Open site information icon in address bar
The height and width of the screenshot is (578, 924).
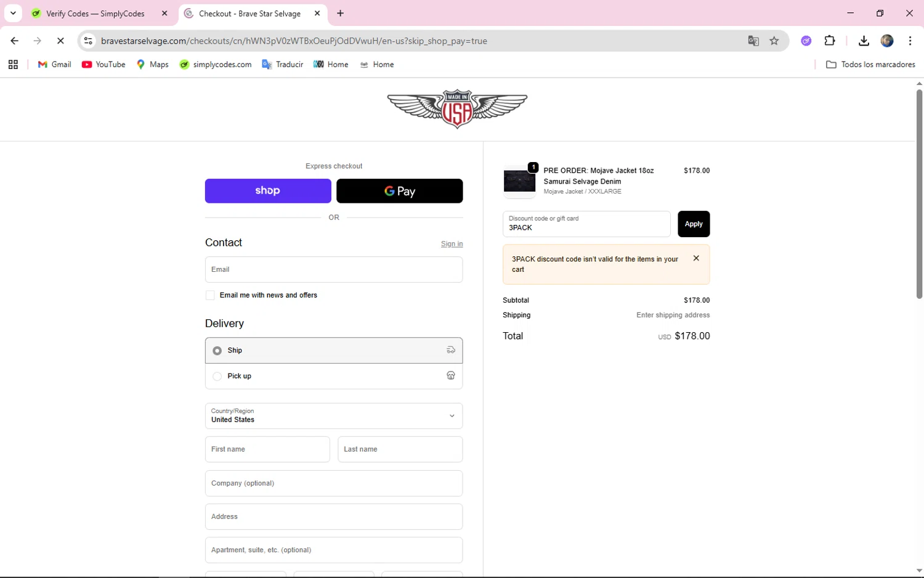coord(88,41)
